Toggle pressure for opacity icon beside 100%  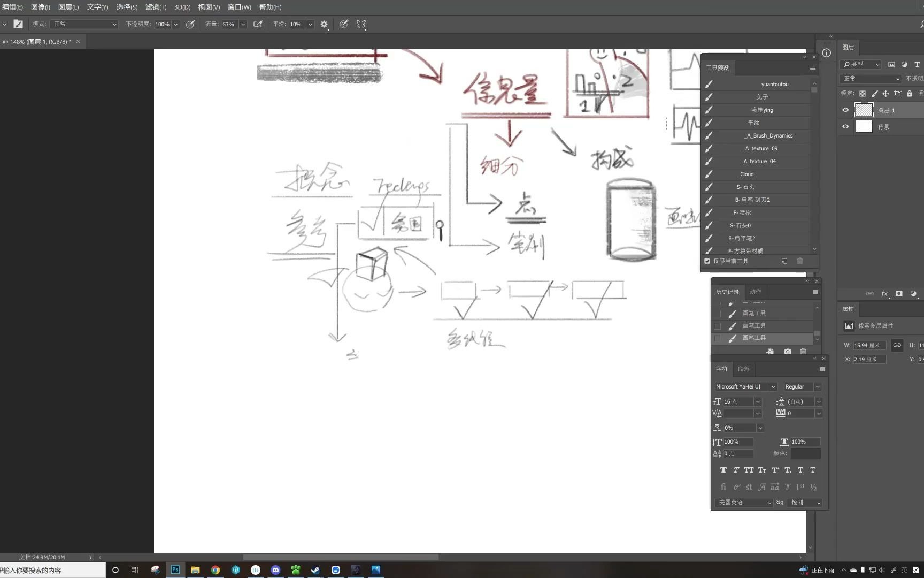coord(190,24)
